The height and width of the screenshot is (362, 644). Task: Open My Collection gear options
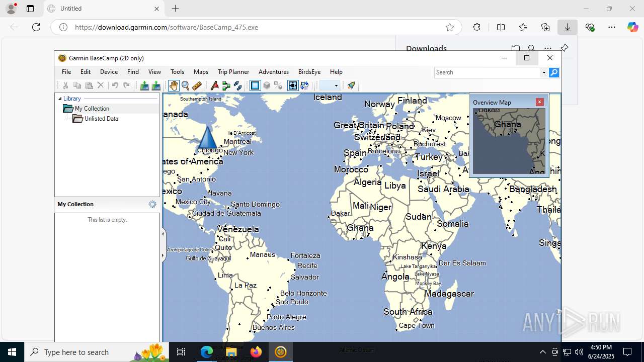(x=152, y=204)
